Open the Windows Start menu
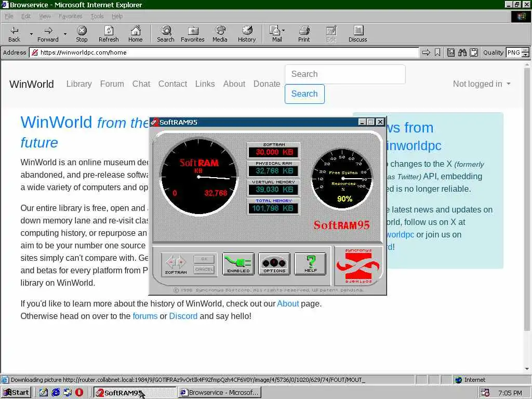The height and width of the screenshot is (399, 532). [x=16, y=393]
